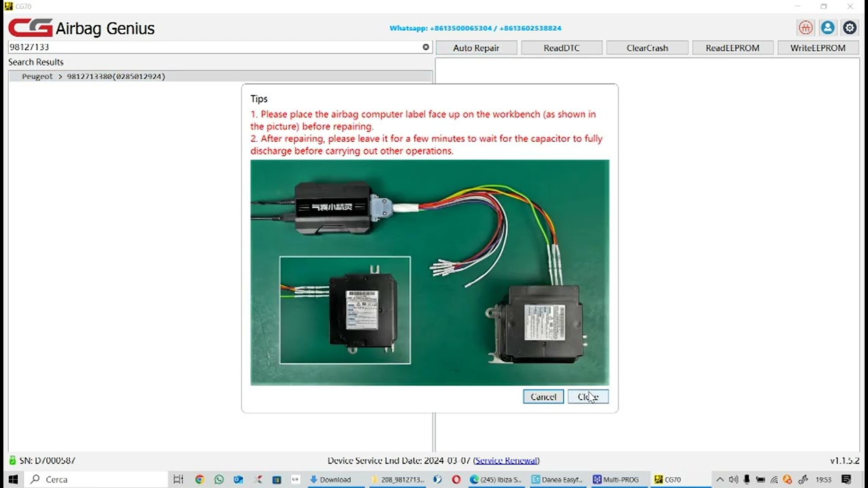Click the volume tray icon
The width and height of the screenshot is (868, 488).
(x=733, y=479)
